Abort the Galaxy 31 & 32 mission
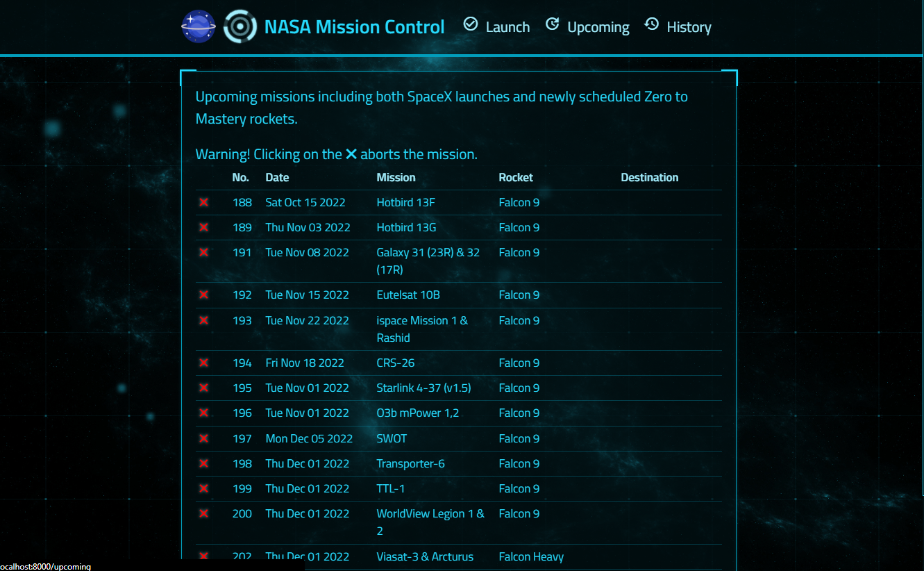The height and width of the screenshot is (571, 924). click(204, 252)
